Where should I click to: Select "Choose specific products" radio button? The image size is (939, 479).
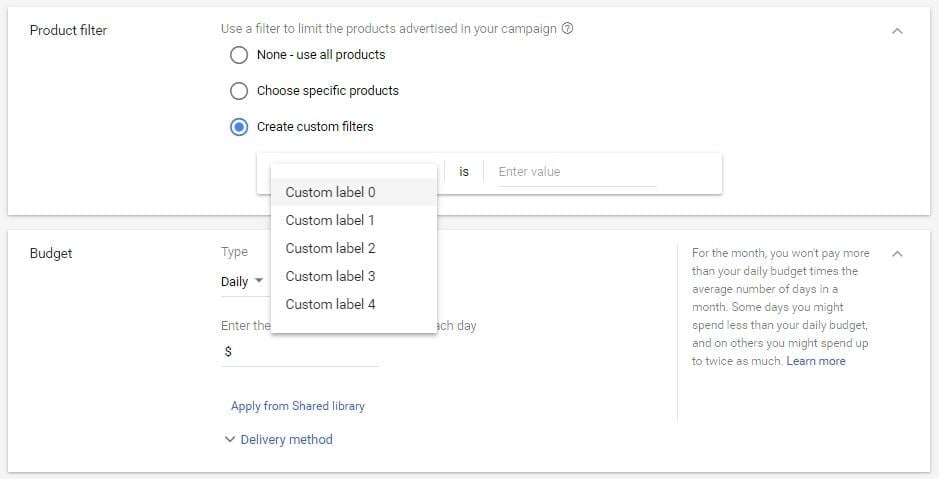pos(239,91)
